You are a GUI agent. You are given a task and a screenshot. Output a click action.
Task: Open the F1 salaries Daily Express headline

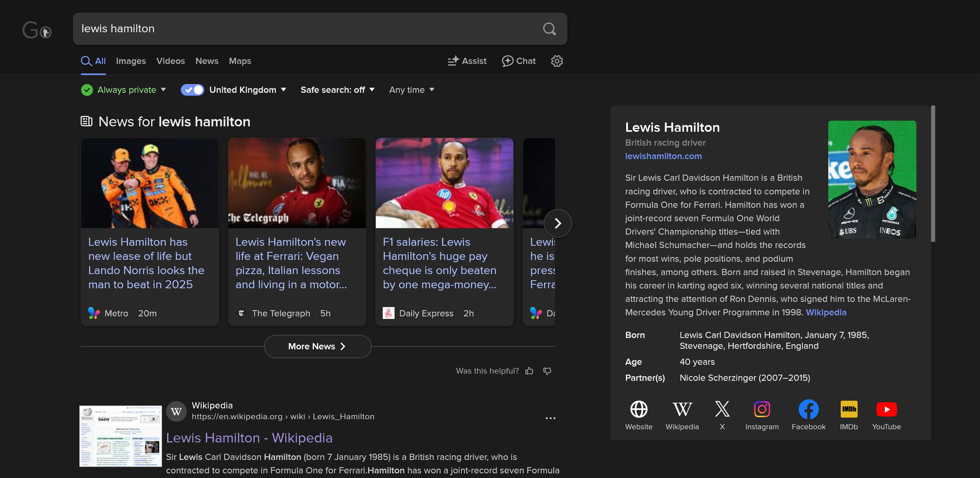coord(439,263)
